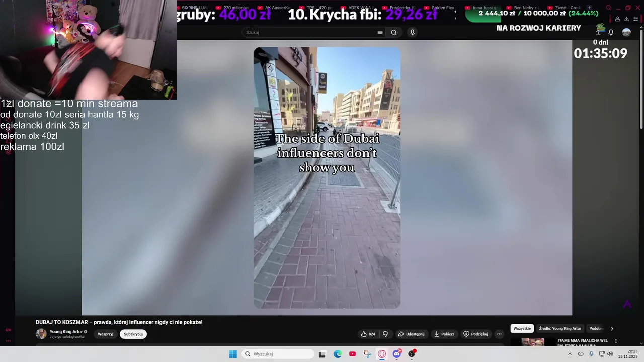
Task: Expand hidden system tray icons chevron
Action: click(570, 354)
